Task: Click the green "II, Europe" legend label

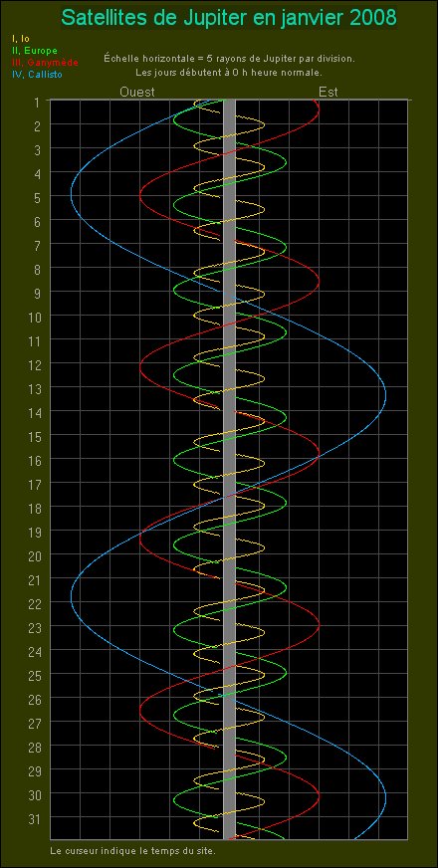Action: (34, 51)
